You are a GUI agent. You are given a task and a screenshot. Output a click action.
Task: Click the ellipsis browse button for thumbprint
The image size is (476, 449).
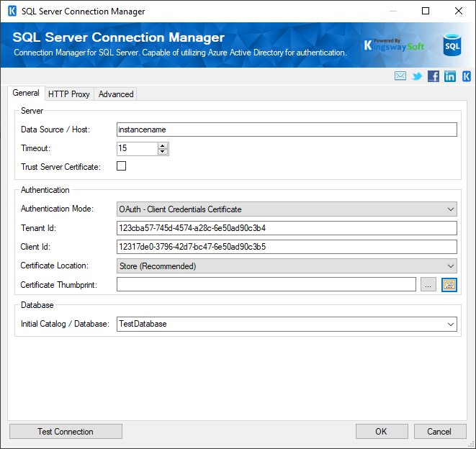[428, 285]
